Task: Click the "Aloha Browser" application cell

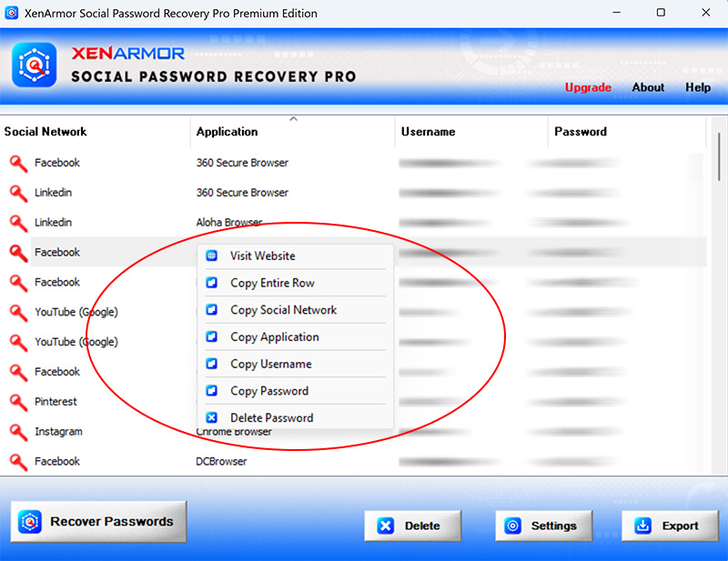Action: (229, 222)
